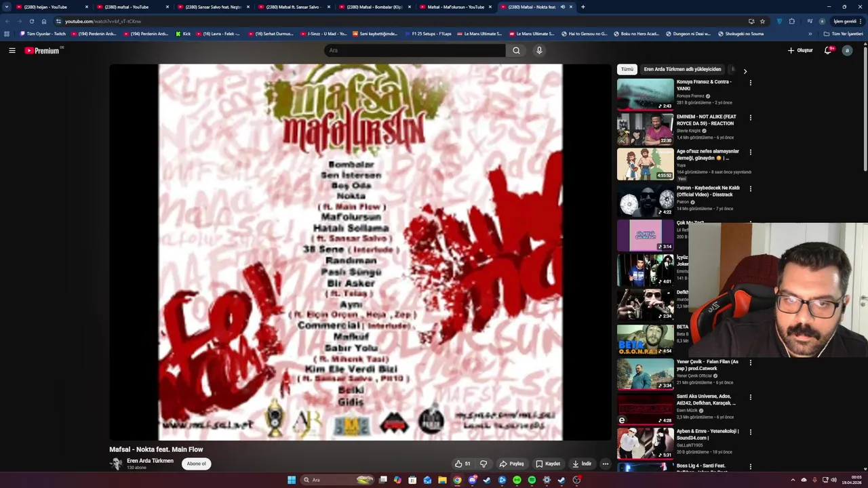The width and height of the screenshot is (868, 488).
Task: Open options for Santi Aka Universe video
Action: [x=750, y=397]
